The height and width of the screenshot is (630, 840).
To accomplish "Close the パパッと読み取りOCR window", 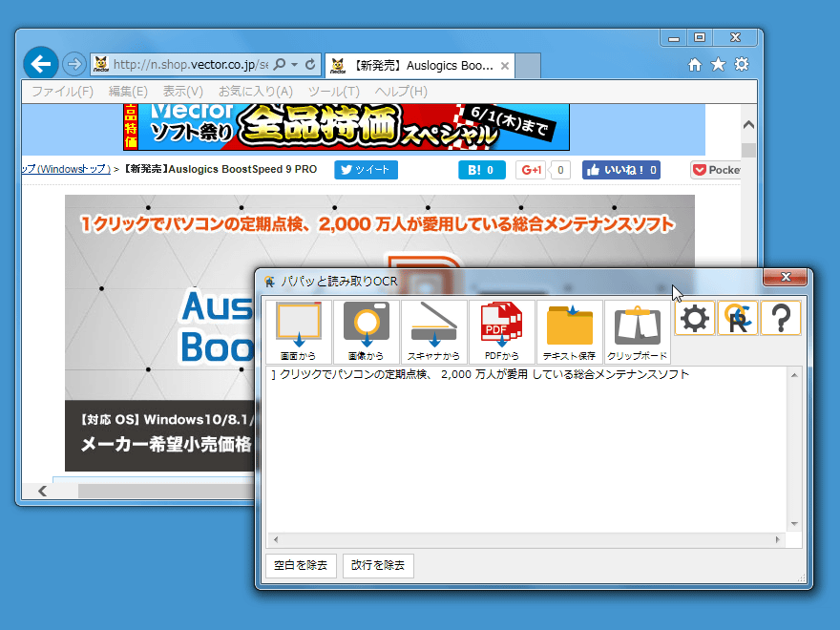I will click(x=786, y=277).
